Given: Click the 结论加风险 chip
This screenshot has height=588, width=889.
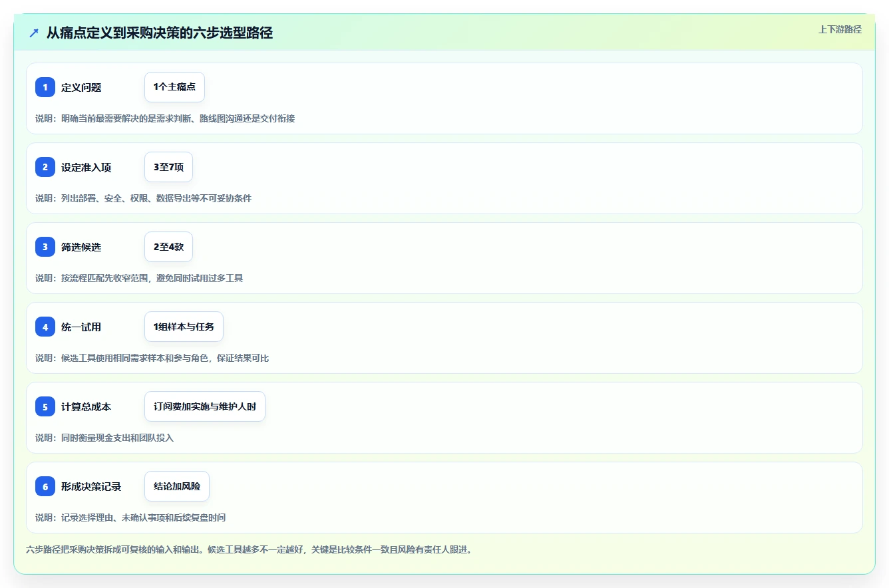Looking at the screenshot, I should [x=177, y=486].
